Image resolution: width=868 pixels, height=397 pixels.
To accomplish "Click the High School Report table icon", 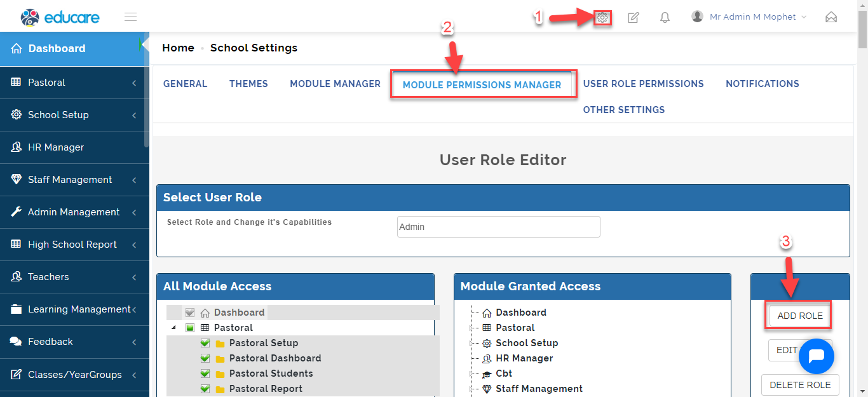I will [16, 245].
